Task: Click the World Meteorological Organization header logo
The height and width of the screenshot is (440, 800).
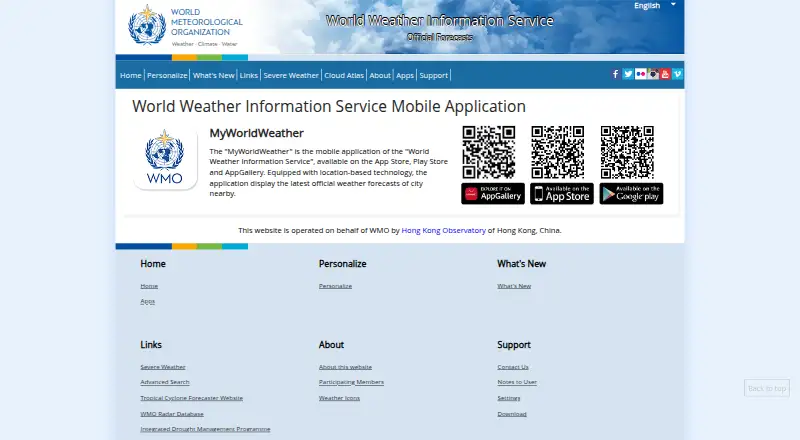Action: coord(185,26)
